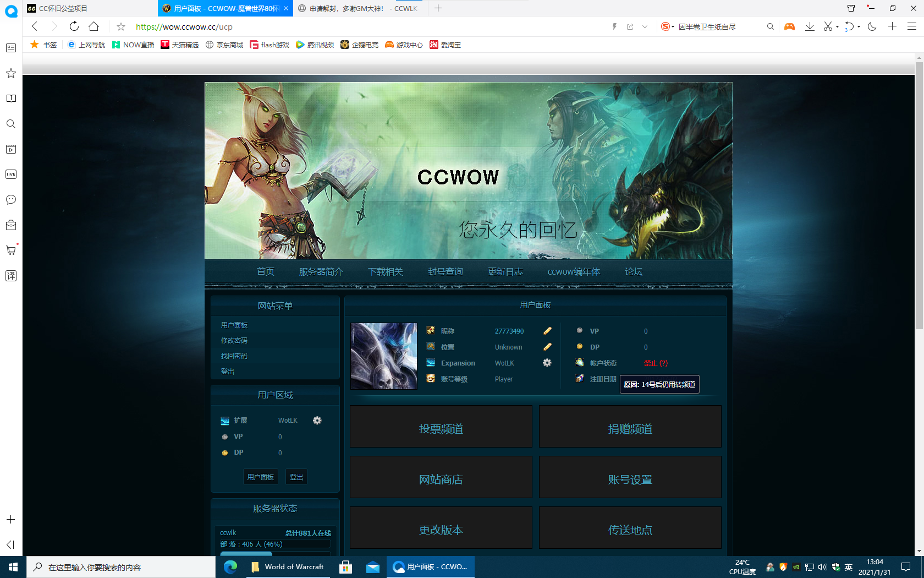The height and width of the screenshot is (578, 924).
Task: Click the 注册日期 registration date icon
Action: (579, 378)
